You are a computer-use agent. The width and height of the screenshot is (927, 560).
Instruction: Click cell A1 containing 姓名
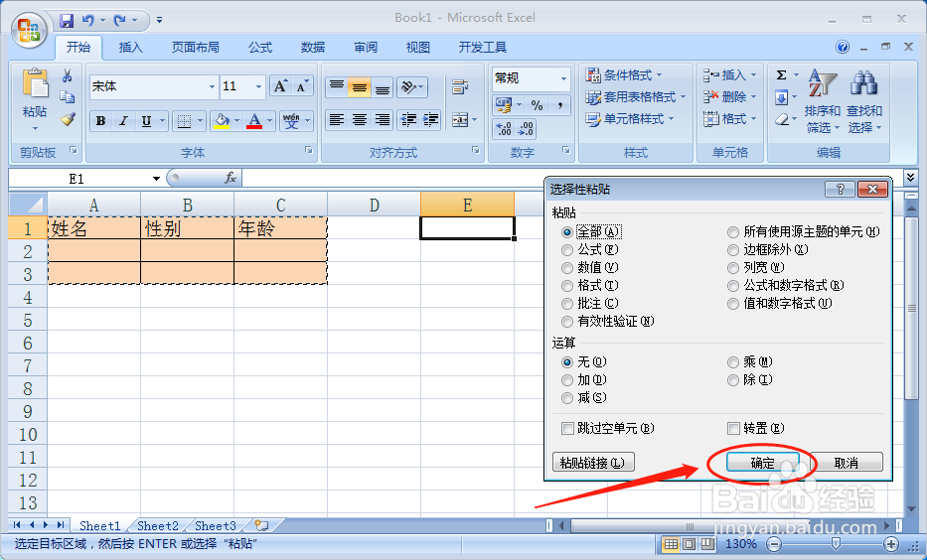[x=94, y=228]
